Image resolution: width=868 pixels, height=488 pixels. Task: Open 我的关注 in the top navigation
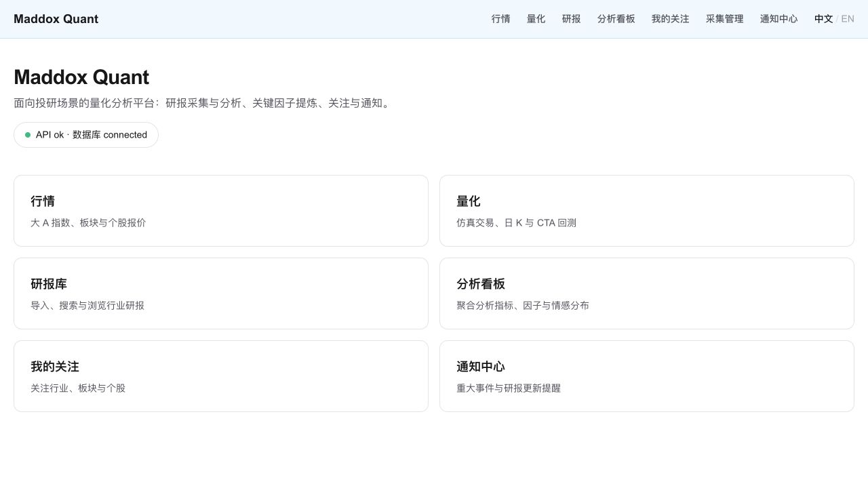[670, 19]
